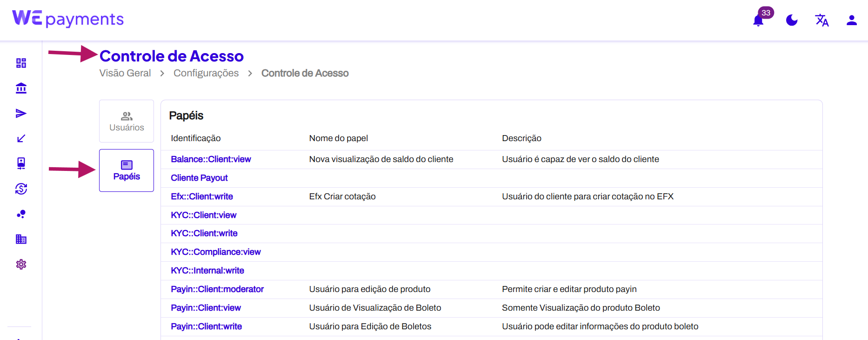Click 'Usuário para edição de produto' cell
The image size is (868, 340).
tap(370, 289)
